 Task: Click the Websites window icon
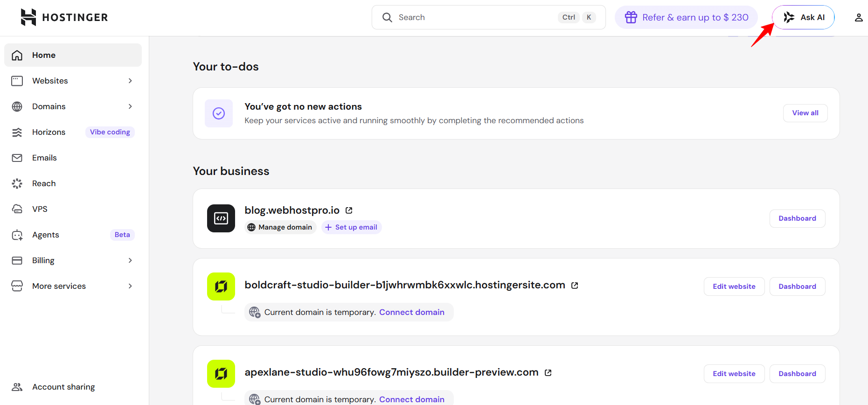pyautogui.click(x=17, y=81)
